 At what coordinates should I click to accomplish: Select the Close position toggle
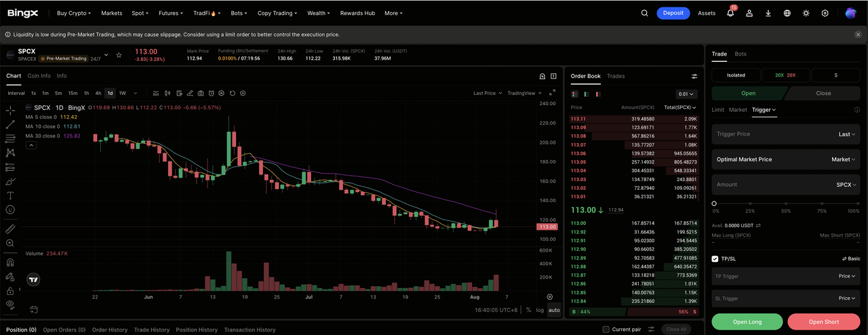(x=823, y=94)
